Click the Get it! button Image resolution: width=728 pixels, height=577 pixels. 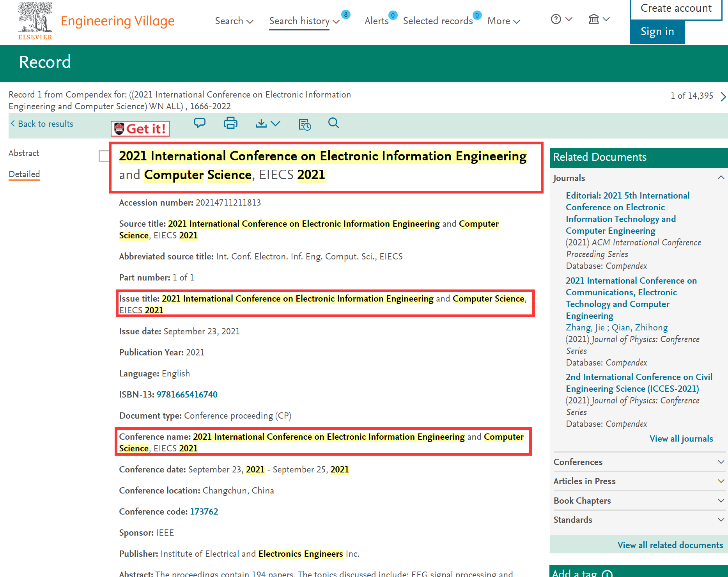pos(140,128)
